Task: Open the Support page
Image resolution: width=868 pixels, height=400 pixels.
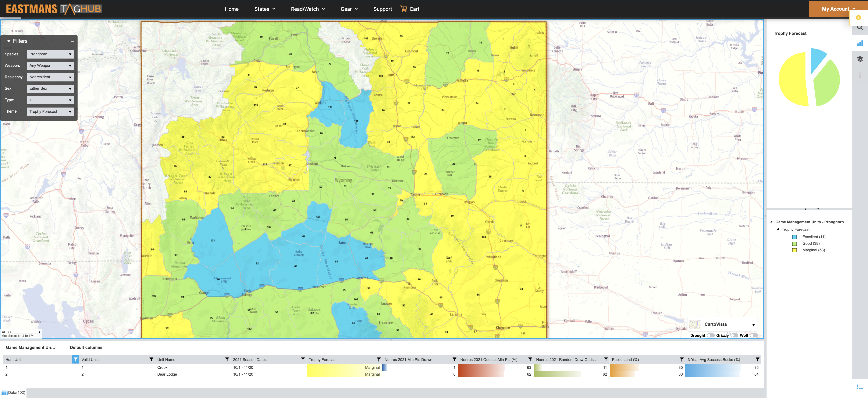Action: click(x=383, y=9)
